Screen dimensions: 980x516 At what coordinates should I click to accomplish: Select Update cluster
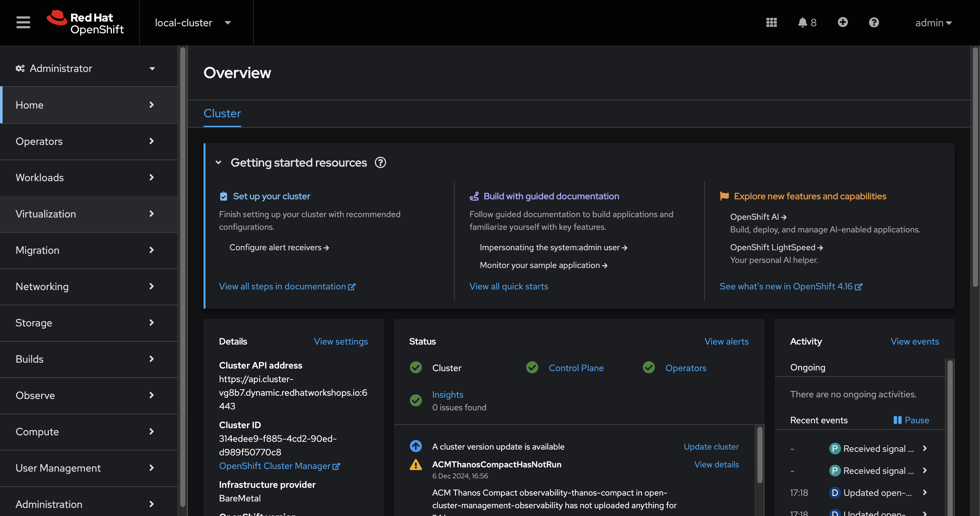pos(711,446)
